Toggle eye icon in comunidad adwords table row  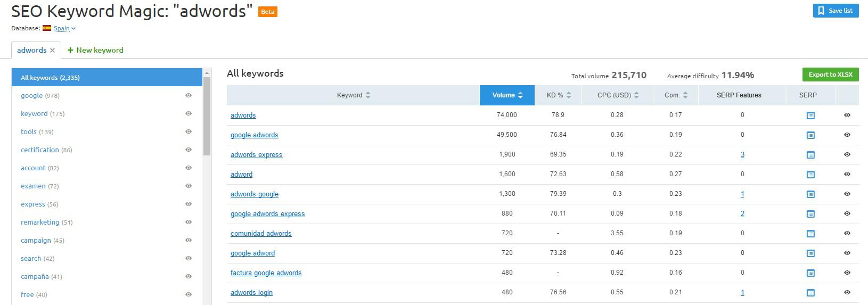tap(847, 233)
